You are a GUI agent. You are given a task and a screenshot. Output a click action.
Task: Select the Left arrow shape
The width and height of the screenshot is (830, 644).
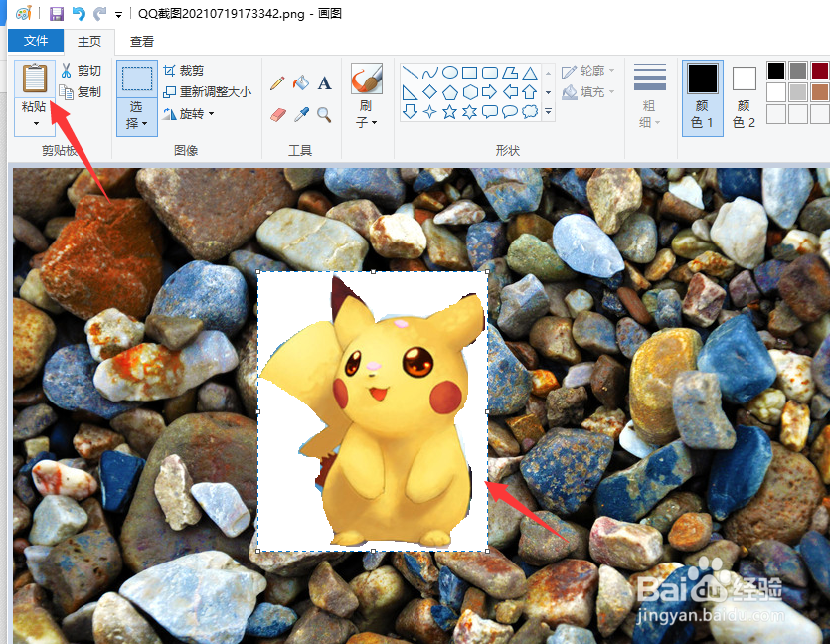[x=510, y=92]
